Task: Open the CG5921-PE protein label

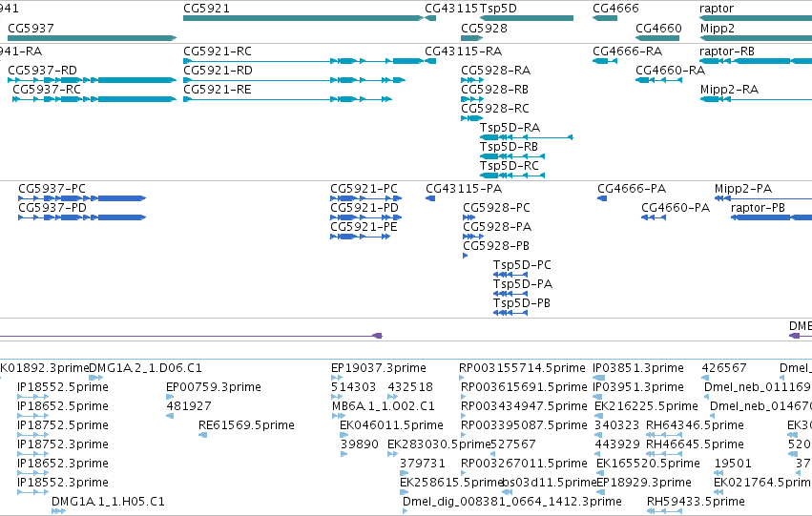Action: [x=364, y=227]
